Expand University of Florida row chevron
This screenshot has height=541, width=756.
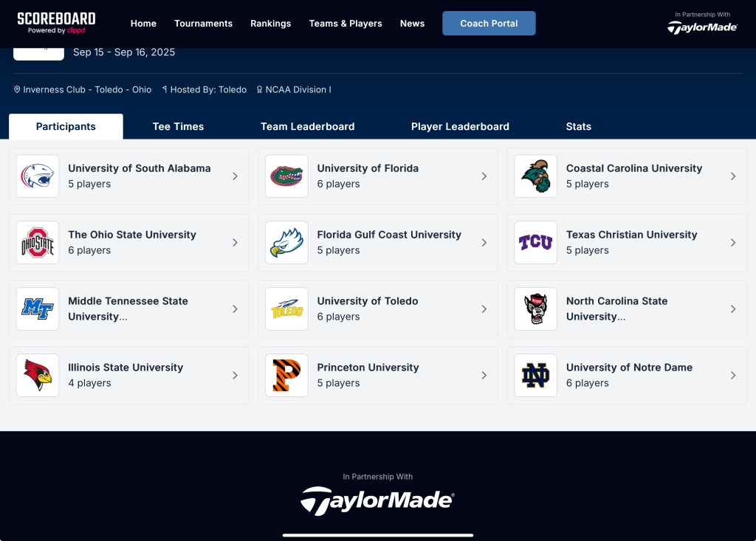click(484, 176)
